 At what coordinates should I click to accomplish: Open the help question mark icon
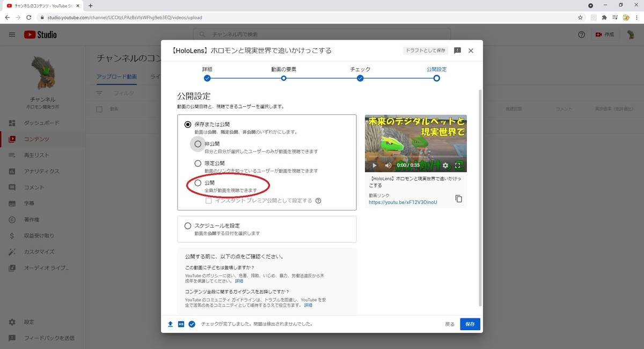[581, 34]
